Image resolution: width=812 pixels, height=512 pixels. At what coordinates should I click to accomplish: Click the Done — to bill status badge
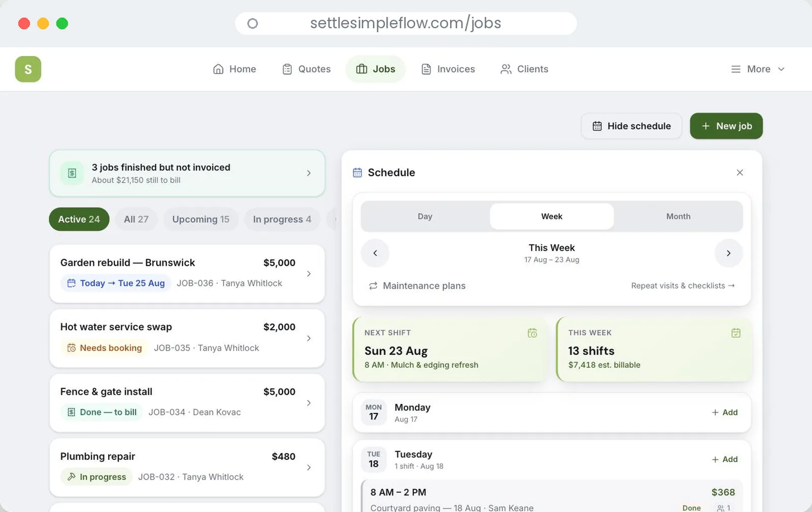point(101,412)
